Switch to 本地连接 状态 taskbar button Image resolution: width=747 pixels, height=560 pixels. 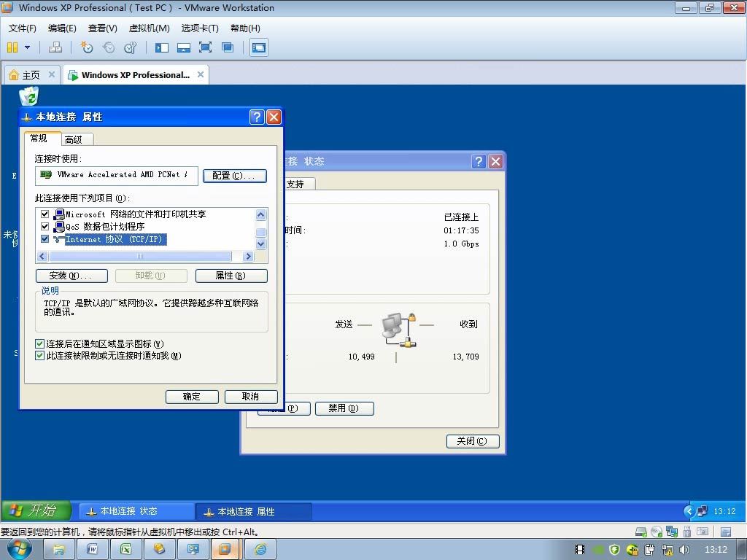click(136, 511)
